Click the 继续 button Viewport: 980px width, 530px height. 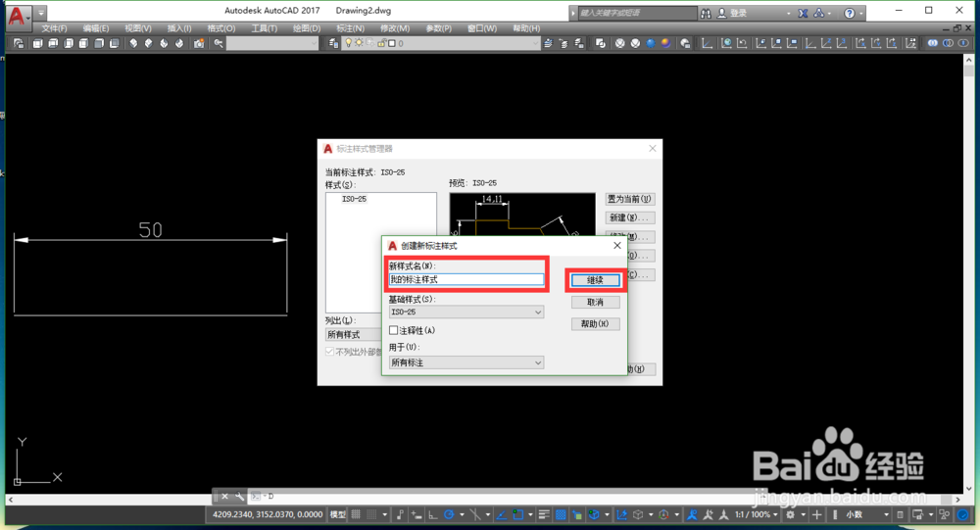pyautogui.click(x=595, y=280)
